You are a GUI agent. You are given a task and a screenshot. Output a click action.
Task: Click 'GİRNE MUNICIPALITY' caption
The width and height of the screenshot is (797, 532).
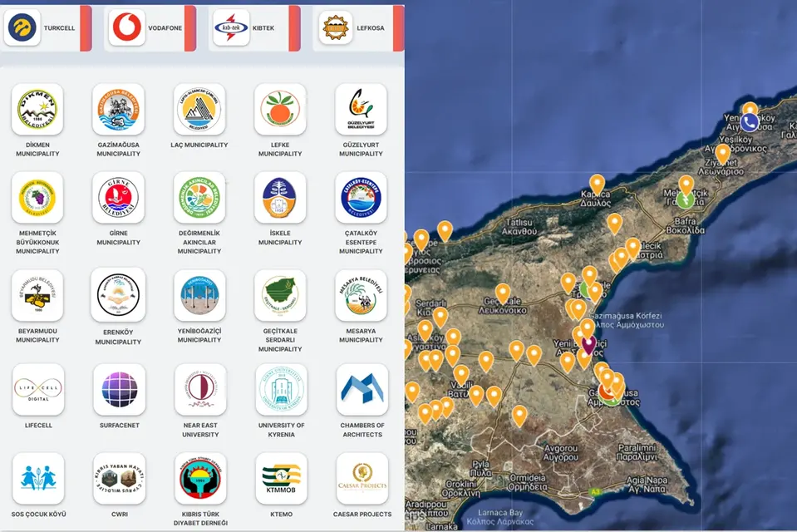click(119, 238)
